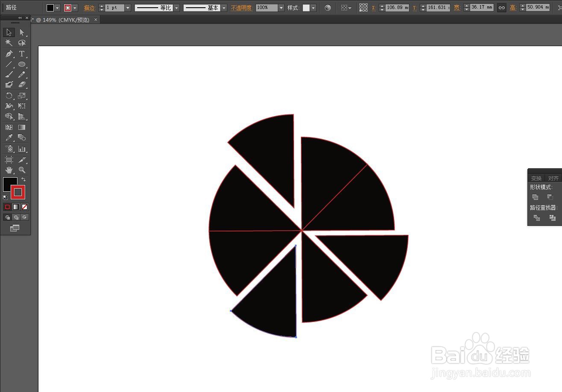Select the Paintbrush tool

(9, 75)
